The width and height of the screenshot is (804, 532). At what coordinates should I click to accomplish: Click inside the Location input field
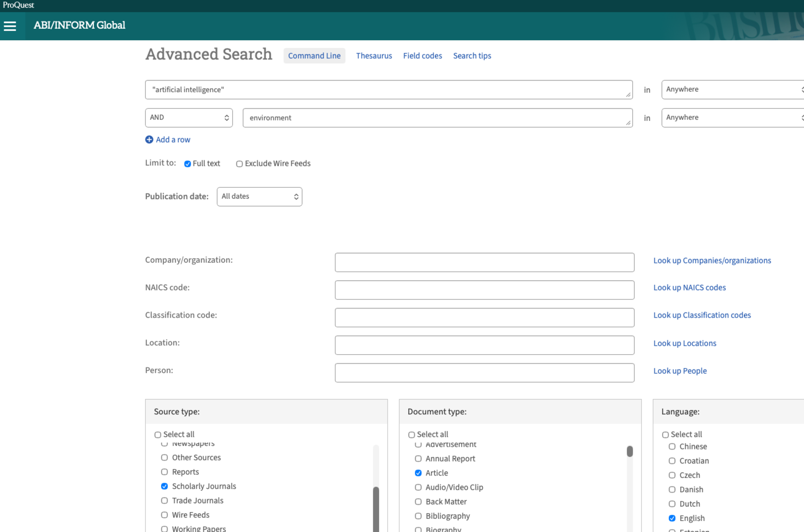coord(484,345)
